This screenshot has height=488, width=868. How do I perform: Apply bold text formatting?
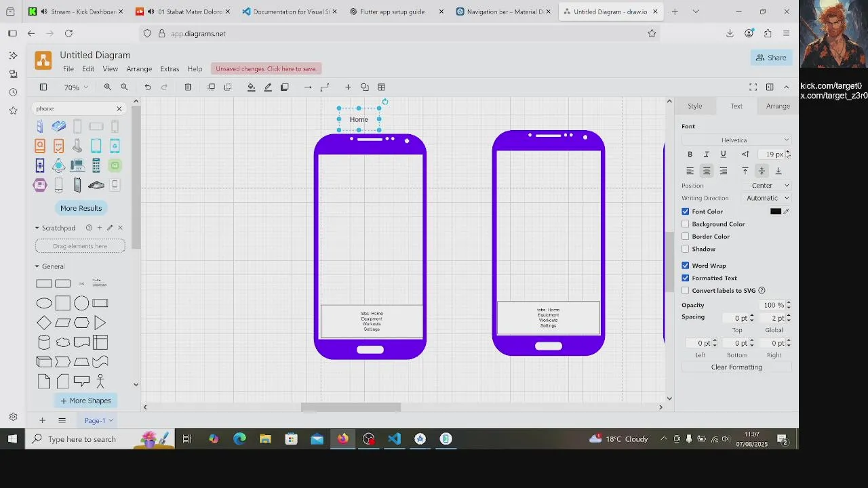(690, 155)
